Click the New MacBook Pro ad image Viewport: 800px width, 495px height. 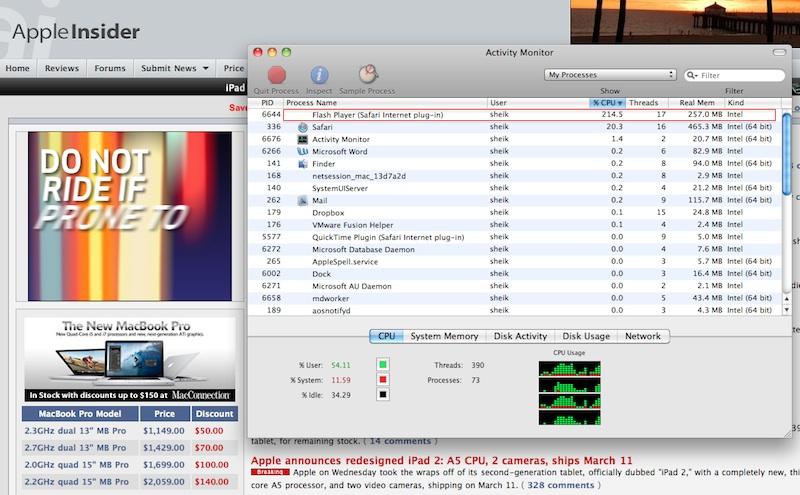pos(130,359)
